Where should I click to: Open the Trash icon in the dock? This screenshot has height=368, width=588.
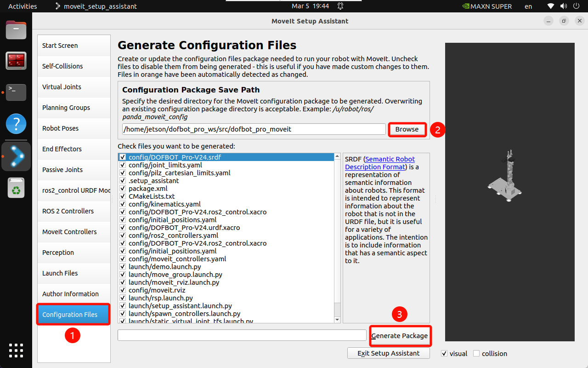tap(16, 188)
